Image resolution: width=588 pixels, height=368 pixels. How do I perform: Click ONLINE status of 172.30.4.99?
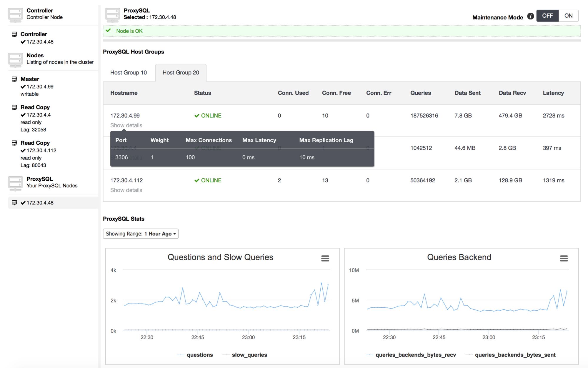tap(208, 116)
